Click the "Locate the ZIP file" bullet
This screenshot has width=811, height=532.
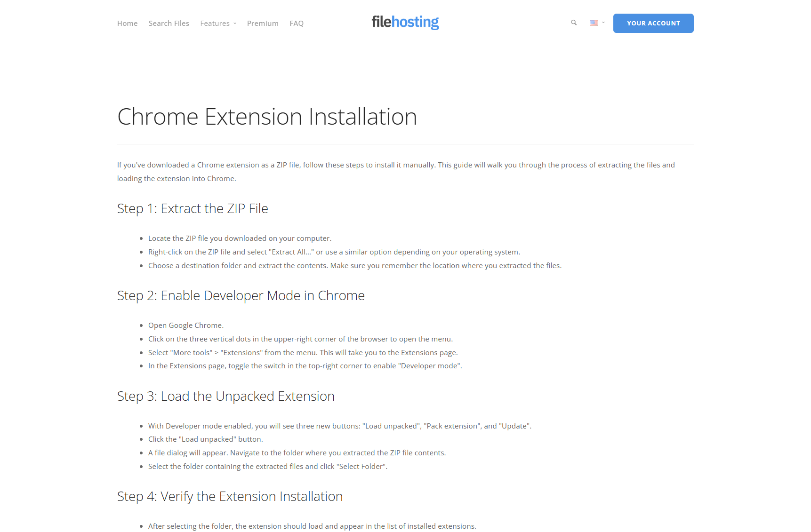tap(240, 238)
